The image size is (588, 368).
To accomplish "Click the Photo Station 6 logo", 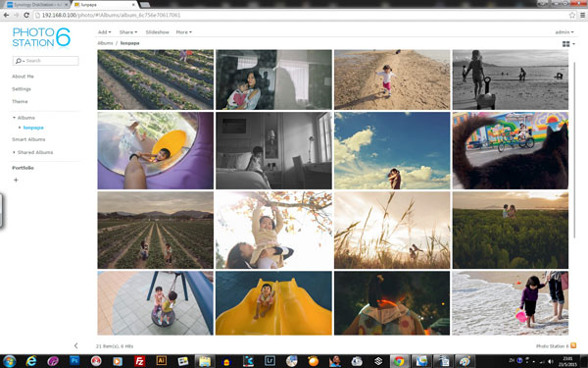I will pyautogui.click(x=41, y=37).
